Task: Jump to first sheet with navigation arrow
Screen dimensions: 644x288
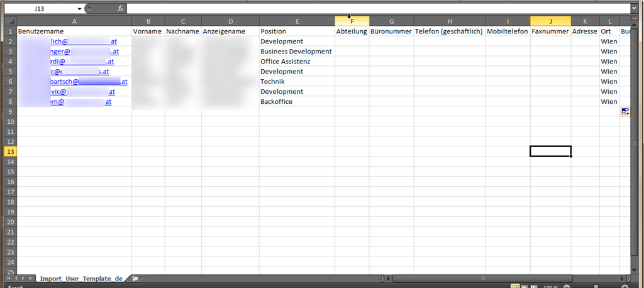Action: 9,279
